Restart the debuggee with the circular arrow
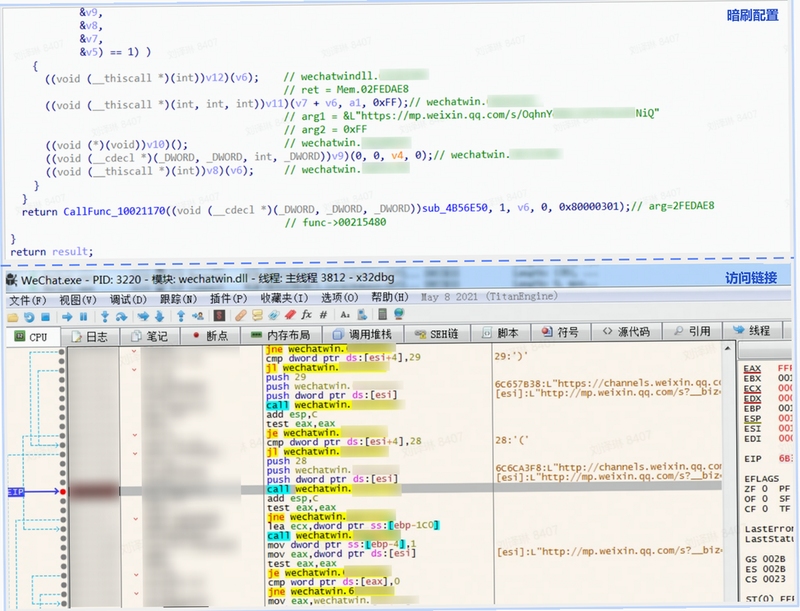The image size is (800, 611). (x=29, y=317)
